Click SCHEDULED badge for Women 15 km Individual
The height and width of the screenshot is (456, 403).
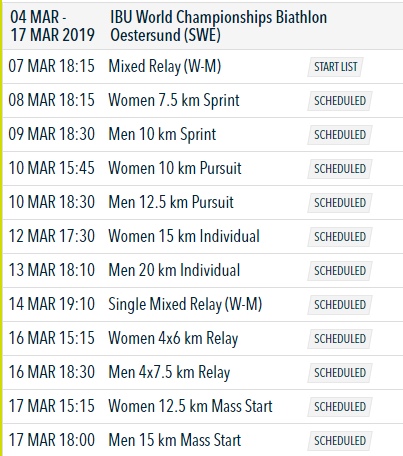[x=340, y=237]
